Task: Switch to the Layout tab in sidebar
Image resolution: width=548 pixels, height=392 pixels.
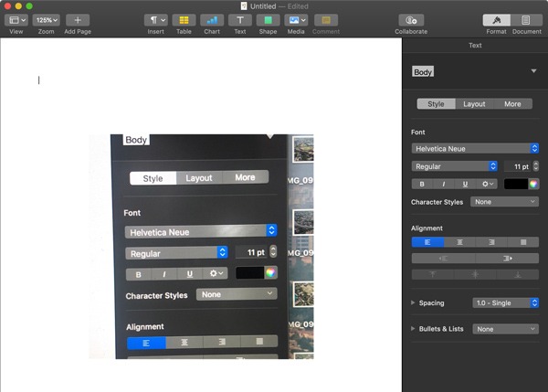Action: coord(474,104)
